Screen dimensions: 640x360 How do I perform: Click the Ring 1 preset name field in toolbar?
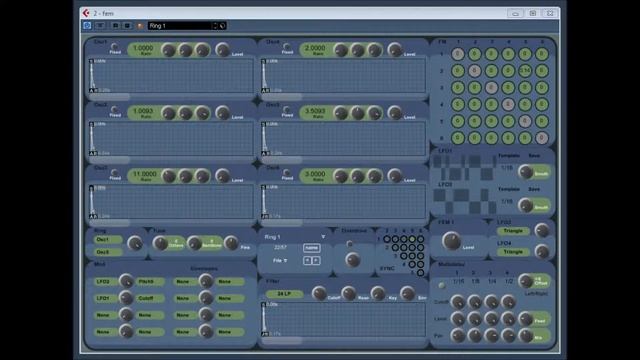(180, 26)
